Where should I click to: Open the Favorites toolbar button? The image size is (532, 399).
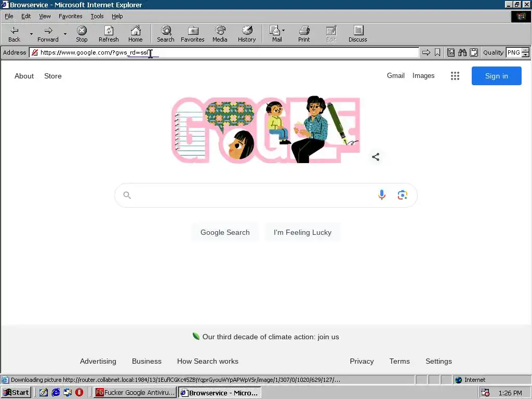coord(192,34)
